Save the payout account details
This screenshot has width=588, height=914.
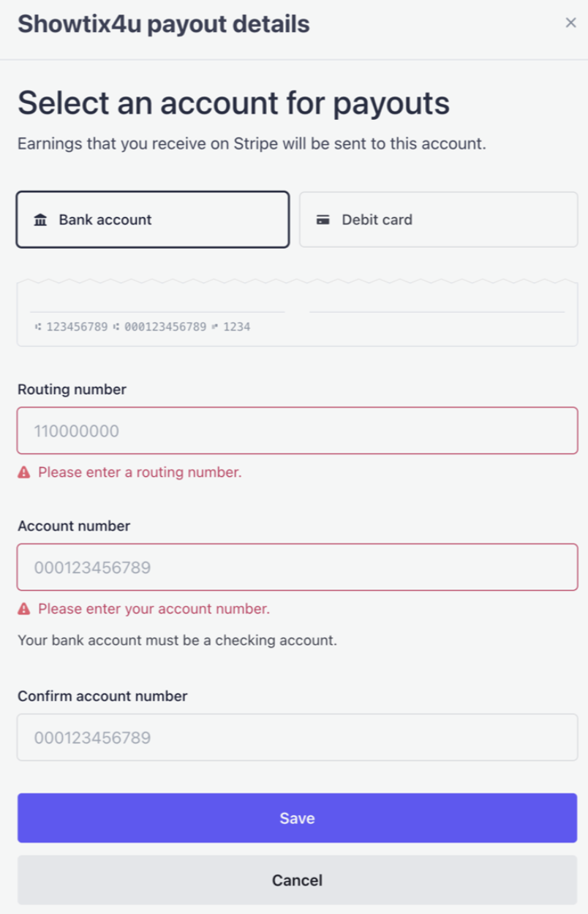tap(298, 817)
